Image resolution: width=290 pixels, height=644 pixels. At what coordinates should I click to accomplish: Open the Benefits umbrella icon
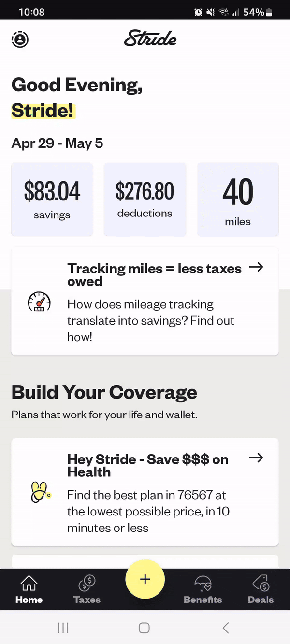click(203, 584)
